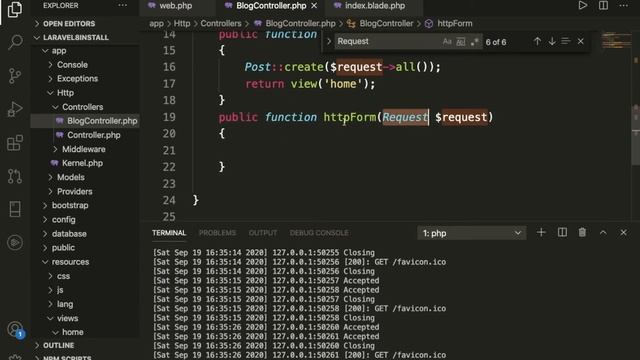The image size is (640, 360).
Task: Close the find widget
Action: click(x=580, y=41)
